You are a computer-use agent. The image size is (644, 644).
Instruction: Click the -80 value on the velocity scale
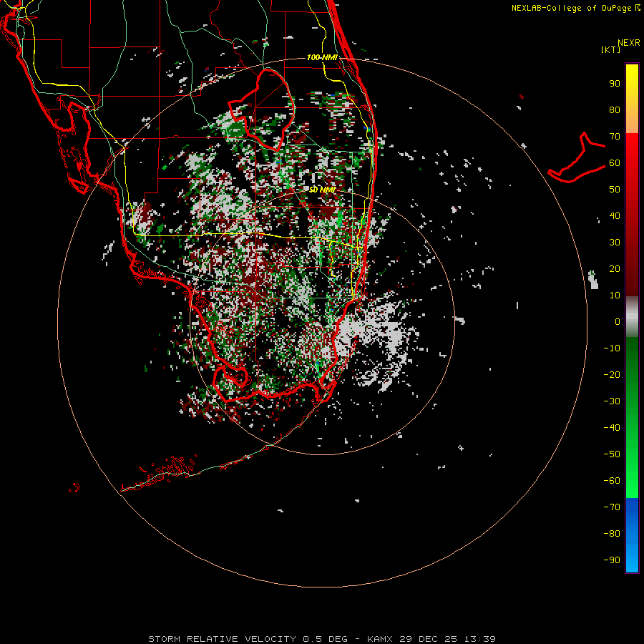612,534
